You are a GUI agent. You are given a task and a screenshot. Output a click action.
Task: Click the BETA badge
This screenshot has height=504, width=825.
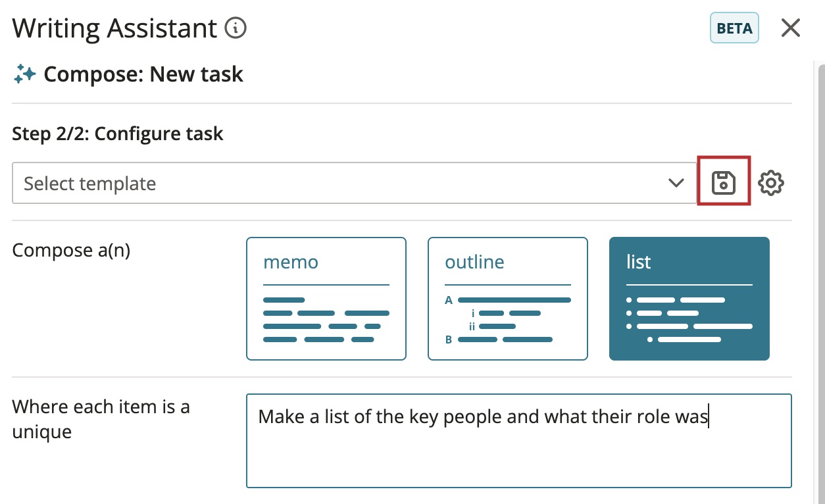pos(734,29)
